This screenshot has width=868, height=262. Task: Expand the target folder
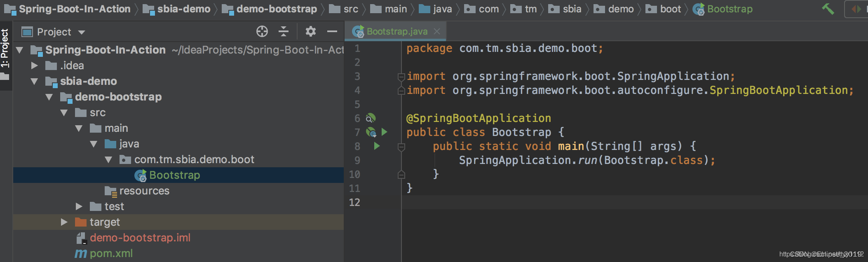[x=64, y=222]
